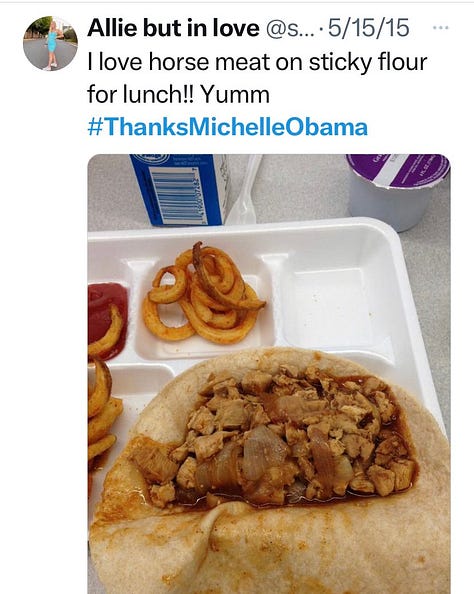
Task: Click the 'for lunch!! Yumm' text line
Action: (178, 94)
